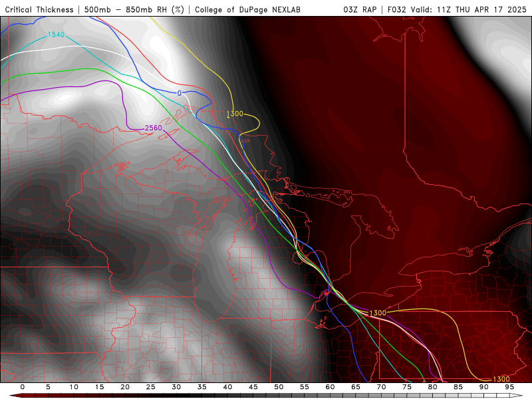The height and width of the screenshot is (399, 532).
Task: Select colorbar tick label "75"
Action: 407,387
